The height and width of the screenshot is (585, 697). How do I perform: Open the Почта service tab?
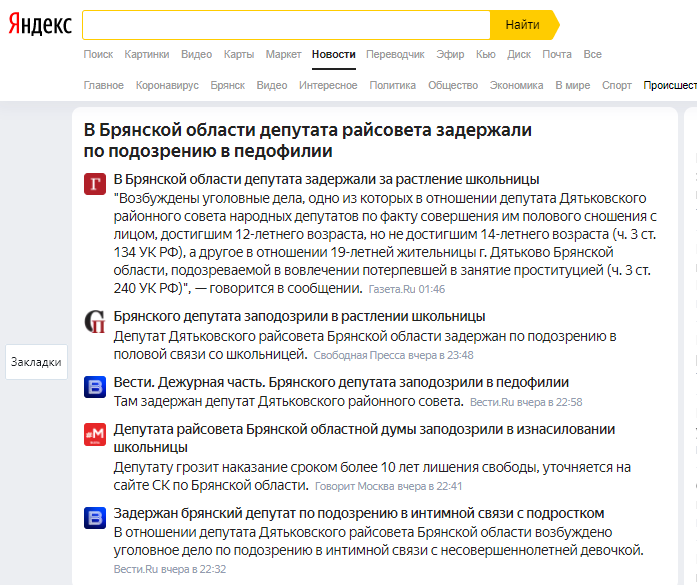tap(557, 54)
